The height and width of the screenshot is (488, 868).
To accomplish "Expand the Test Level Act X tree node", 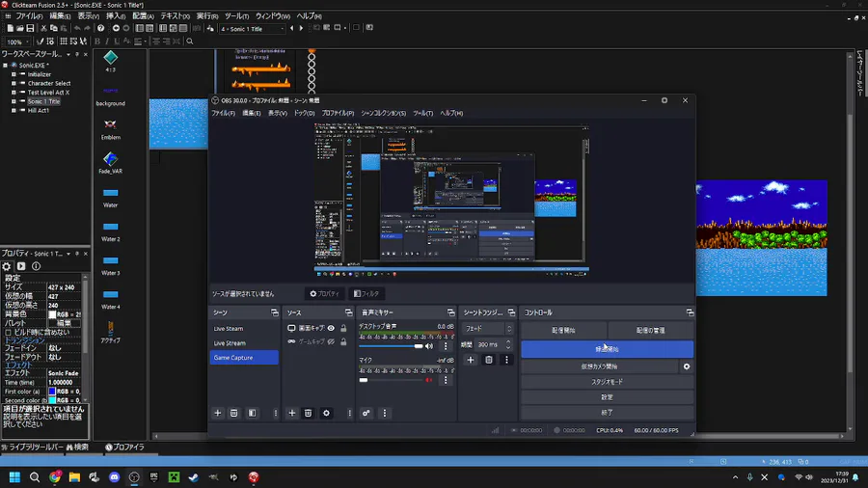I will [14, 93].
